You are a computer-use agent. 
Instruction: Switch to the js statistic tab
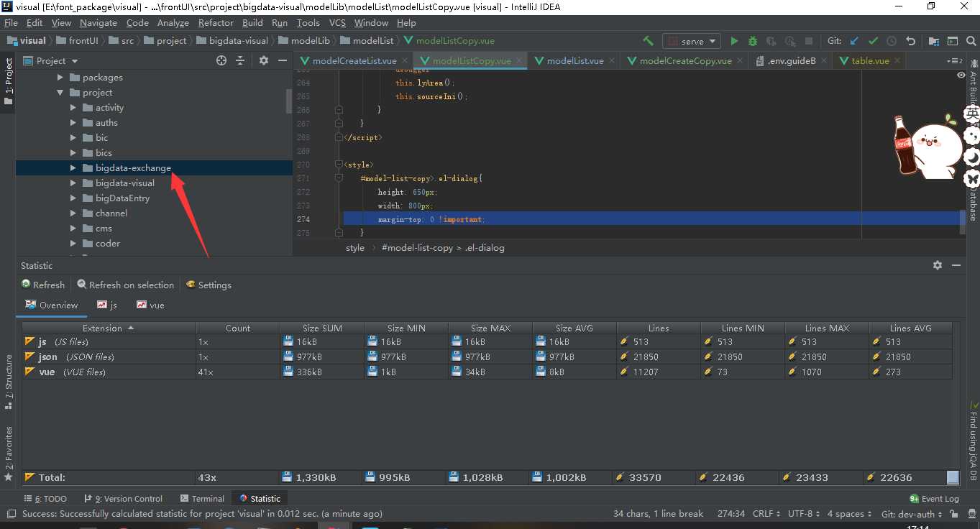[x=107, y=305]
